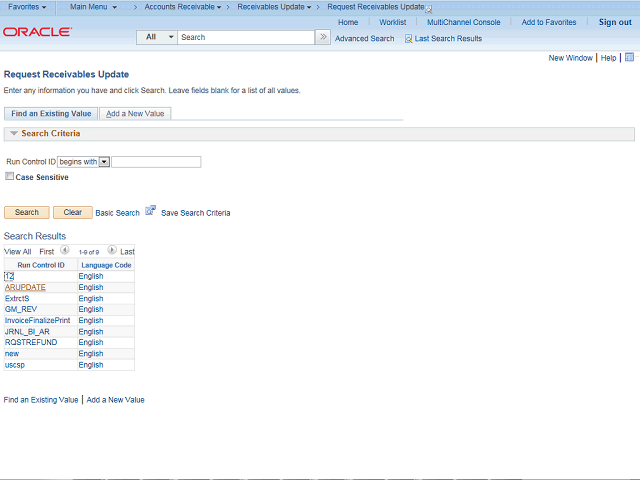Screen dimensions: 640x480
Task: Open the Basic Search link
Action: pos(118,213)
